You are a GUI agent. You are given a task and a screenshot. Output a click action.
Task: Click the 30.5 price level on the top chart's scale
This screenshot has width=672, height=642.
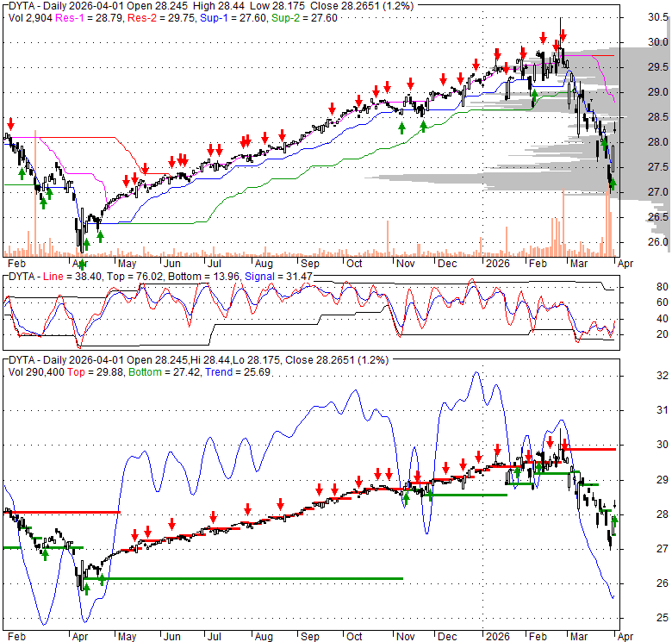pos(659,17)
